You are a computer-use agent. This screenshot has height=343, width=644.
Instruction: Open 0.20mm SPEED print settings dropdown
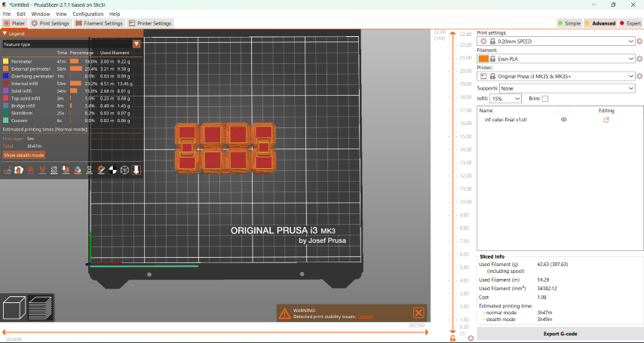point(556,41)
